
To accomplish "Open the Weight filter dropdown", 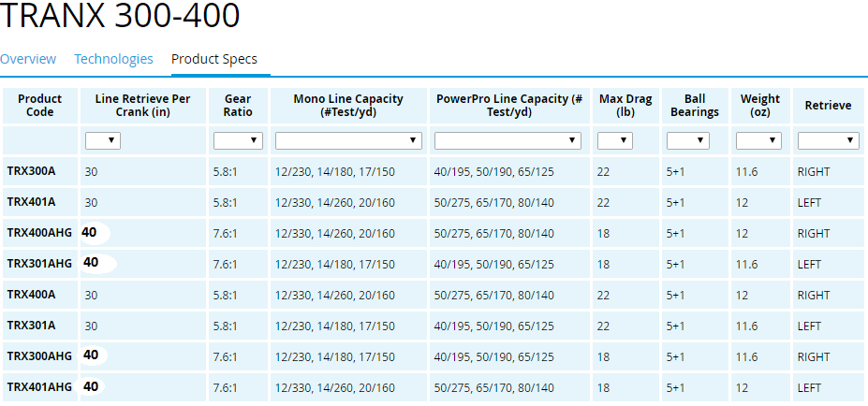I will 758,140.
